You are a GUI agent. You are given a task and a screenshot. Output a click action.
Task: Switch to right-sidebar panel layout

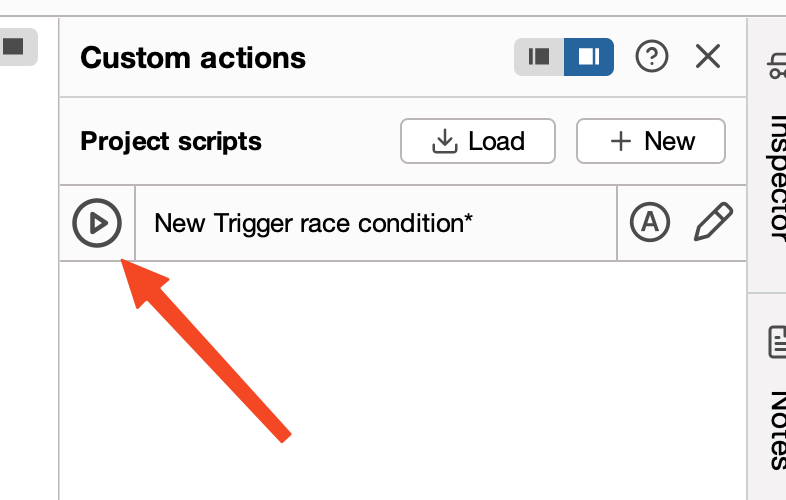click(x=589, y=57)
